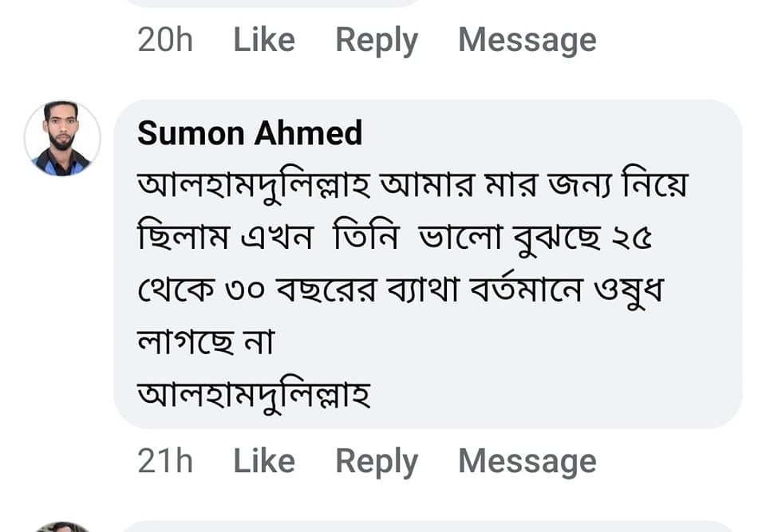
Task: Click the cut-off comment bubble at the bottom
Action: tap(423, 527)
